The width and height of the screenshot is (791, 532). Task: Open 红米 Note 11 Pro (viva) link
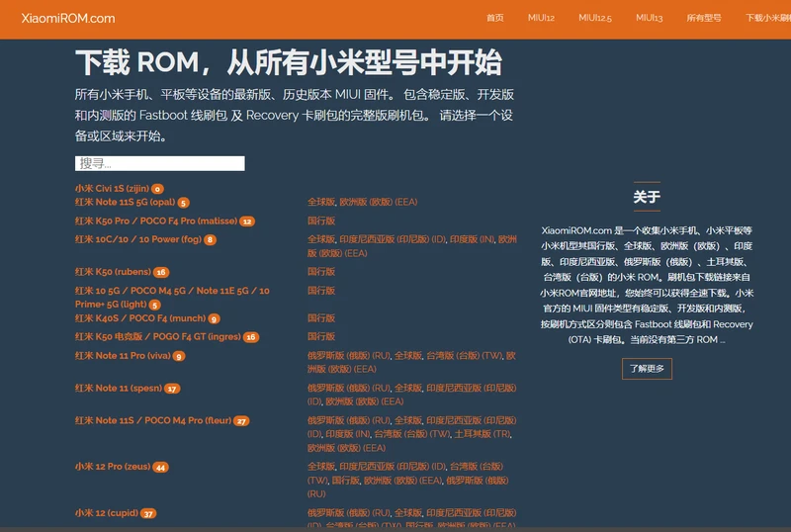click(123, 355)
